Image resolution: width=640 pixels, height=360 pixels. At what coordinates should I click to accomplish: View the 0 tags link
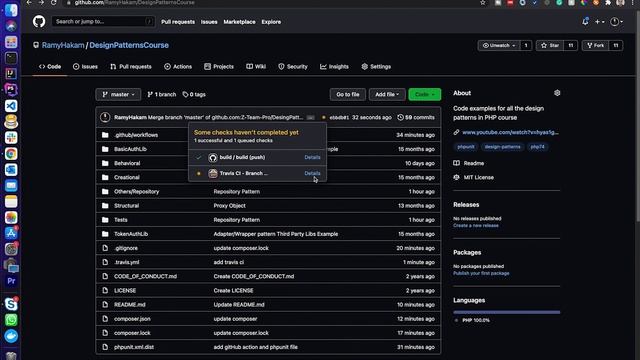(x=194, y=94)
